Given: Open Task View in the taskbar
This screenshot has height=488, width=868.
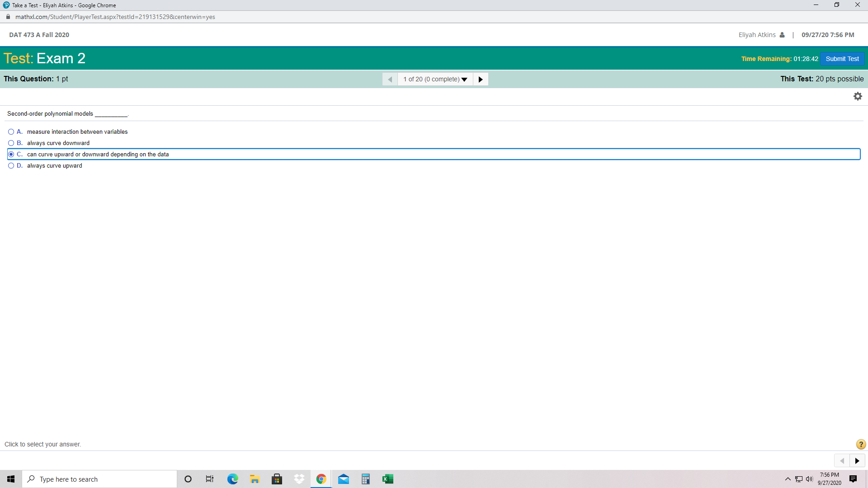Looking at the screenshot, I should [210, 479].
